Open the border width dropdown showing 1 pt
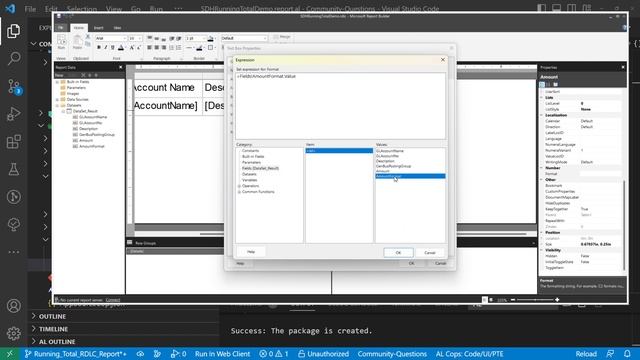Viewport: 640px width, 360px height. pyautogui.click(x=196, y=38)
